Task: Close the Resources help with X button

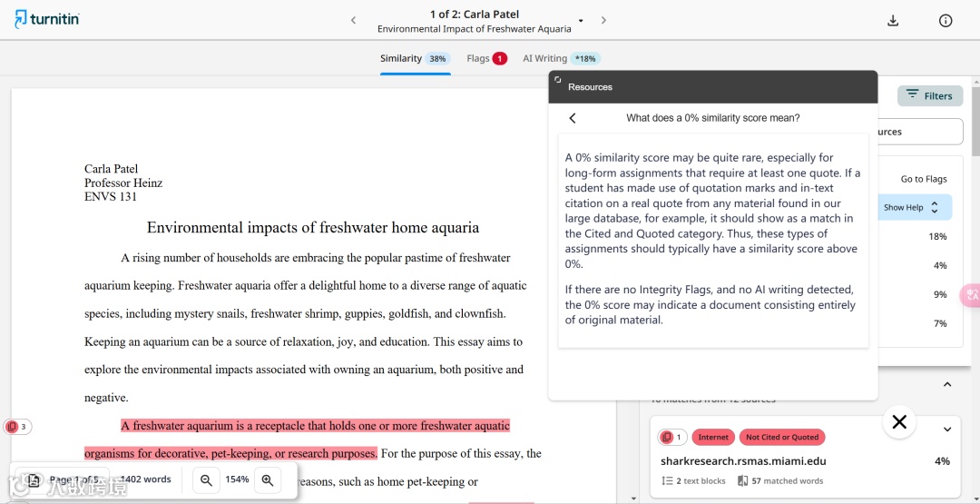Action: pyautogui.click(x=899, y=422)
